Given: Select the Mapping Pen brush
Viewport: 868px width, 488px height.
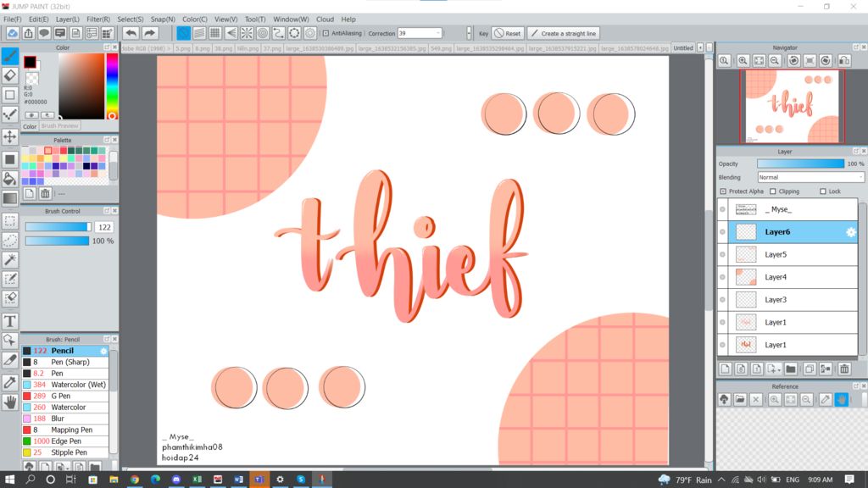Looking at the screenshot, I should click(64, 430).
